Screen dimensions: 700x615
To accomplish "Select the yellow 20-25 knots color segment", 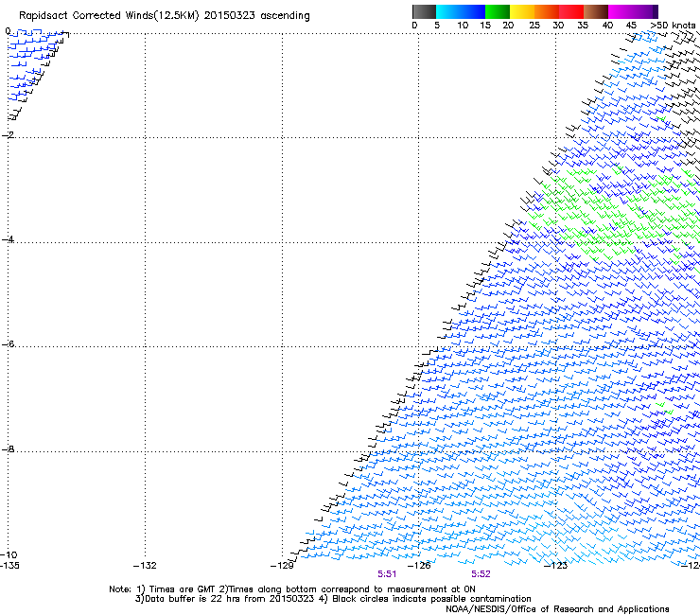I will pyautogui.click(x=522, y=11).
